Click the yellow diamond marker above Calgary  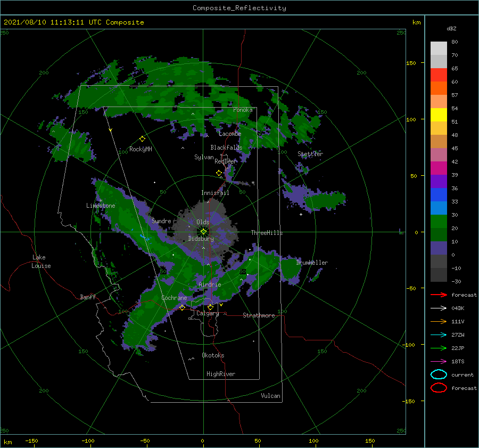click(x=210, y=307)
